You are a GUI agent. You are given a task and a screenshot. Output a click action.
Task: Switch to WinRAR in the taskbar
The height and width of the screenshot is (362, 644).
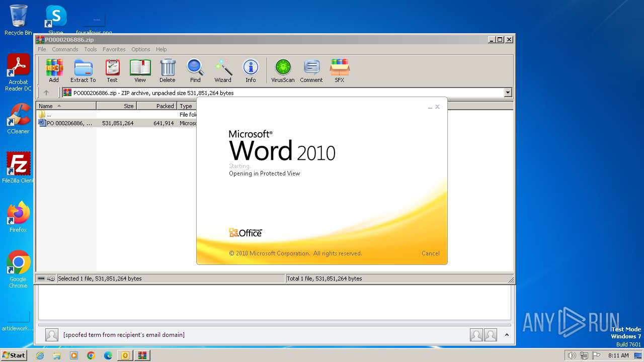tap(142, 355)
